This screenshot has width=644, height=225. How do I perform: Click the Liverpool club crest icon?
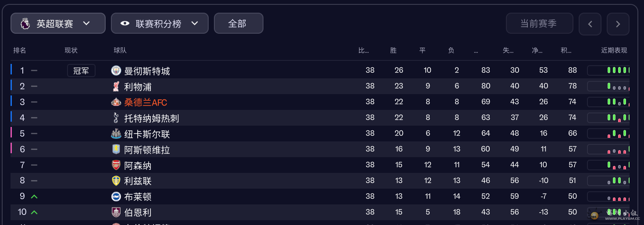click(116, 86)
